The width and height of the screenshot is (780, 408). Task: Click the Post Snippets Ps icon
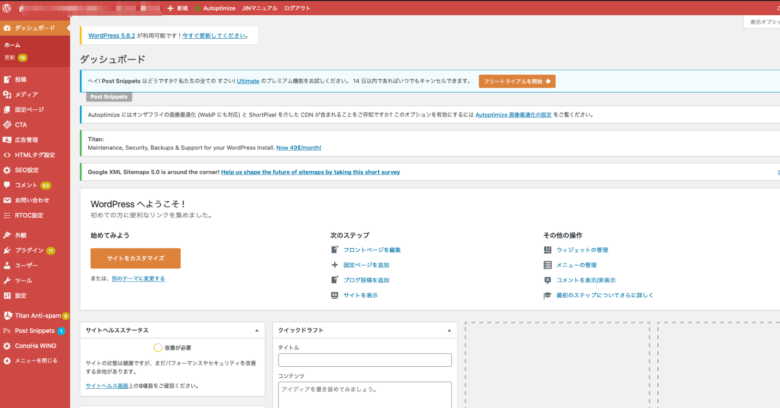click(7, 330)
